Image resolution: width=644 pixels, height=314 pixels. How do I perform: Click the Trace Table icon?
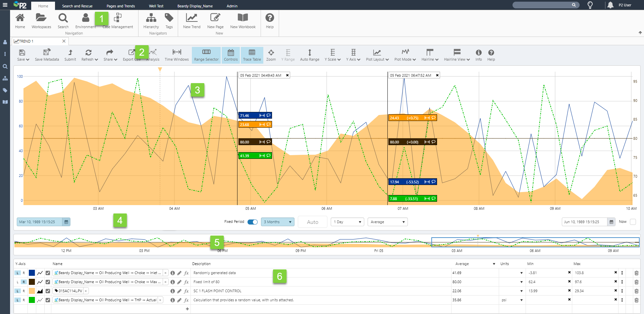(x=252, y=55)
